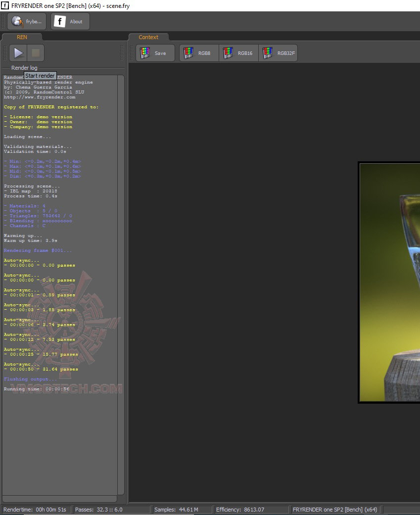Click the 'Warm up time: 3.9s' log line
Screen dimensions: 420x515
[x=31, y=240]
